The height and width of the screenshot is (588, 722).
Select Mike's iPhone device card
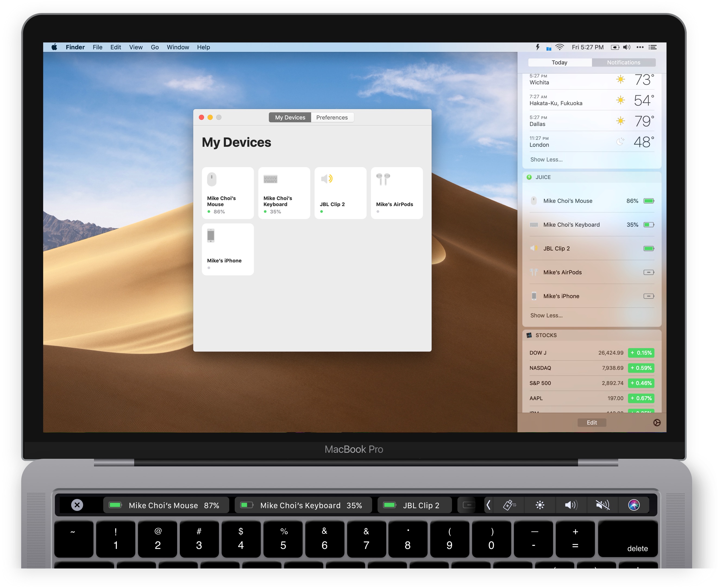coord(227,249)
